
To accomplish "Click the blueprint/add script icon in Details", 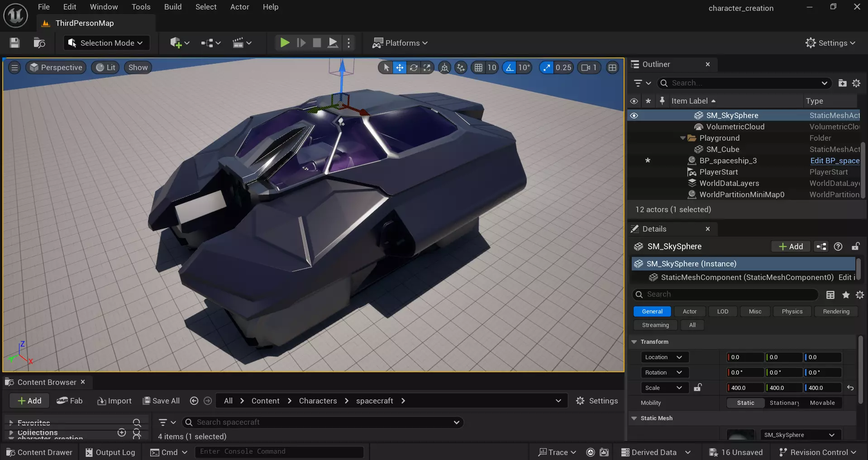I will [821, 247].
